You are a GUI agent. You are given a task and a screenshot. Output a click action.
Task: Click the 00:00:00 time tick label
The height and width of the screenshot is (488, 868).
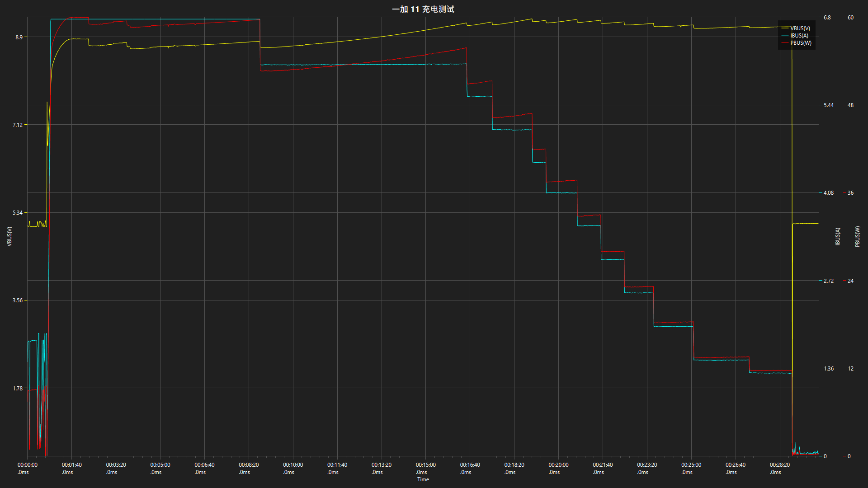point(28,468)
